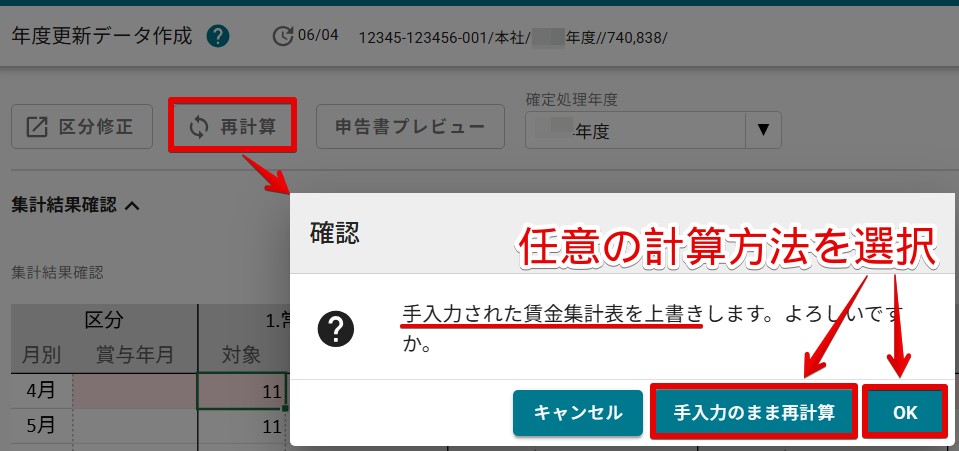Click the 対象 column header
Screen dimensions: 959x451
click(241, 354)
